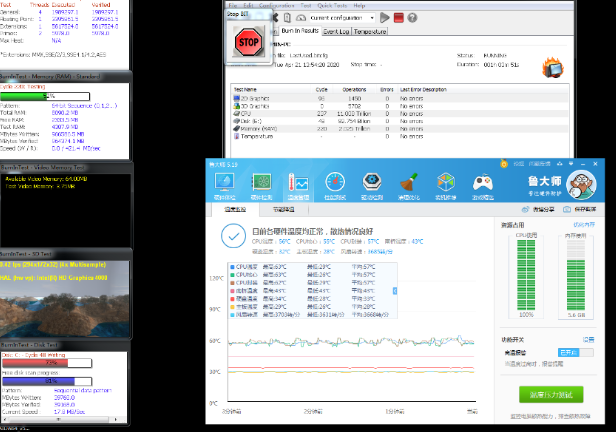This screenshot has width=616, height=432.
Task: Open the Current configuration dropdown
Action: click(342, 18)
